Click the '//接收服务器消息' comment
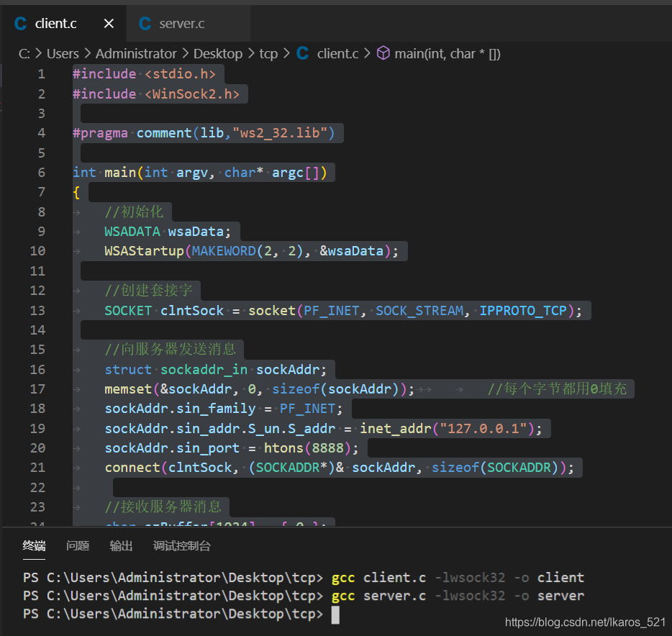672x636 pixels. pyautogui.click(x=163, y=507)
